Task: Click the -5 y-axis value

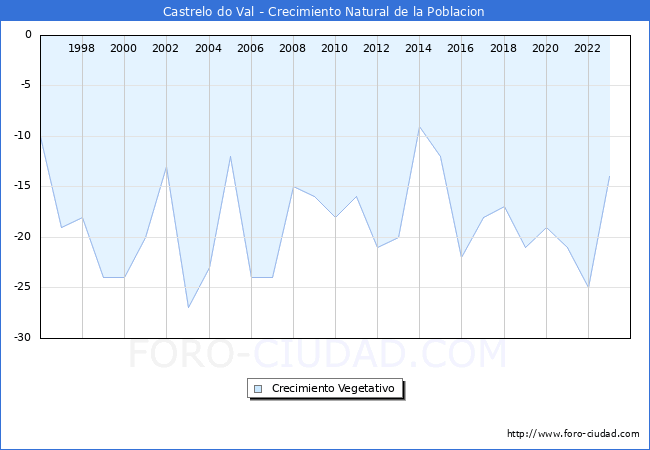Action: 25,85
